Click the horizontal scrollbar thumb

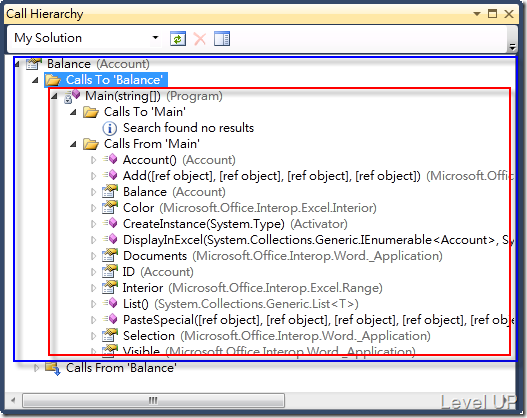coord(154,401)
